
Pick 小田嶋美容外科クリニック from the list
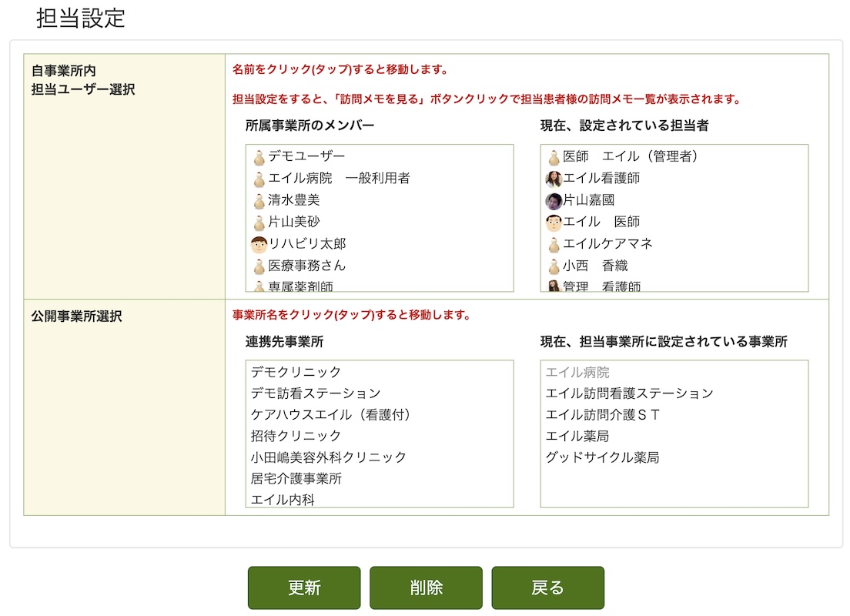click(329, 457)
